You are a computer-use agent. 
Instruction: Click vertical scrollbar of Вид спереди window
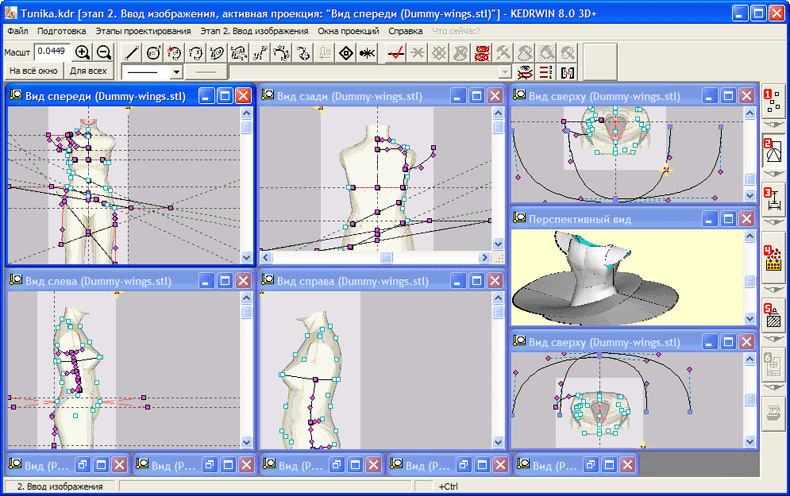click(x=246, y=180)
